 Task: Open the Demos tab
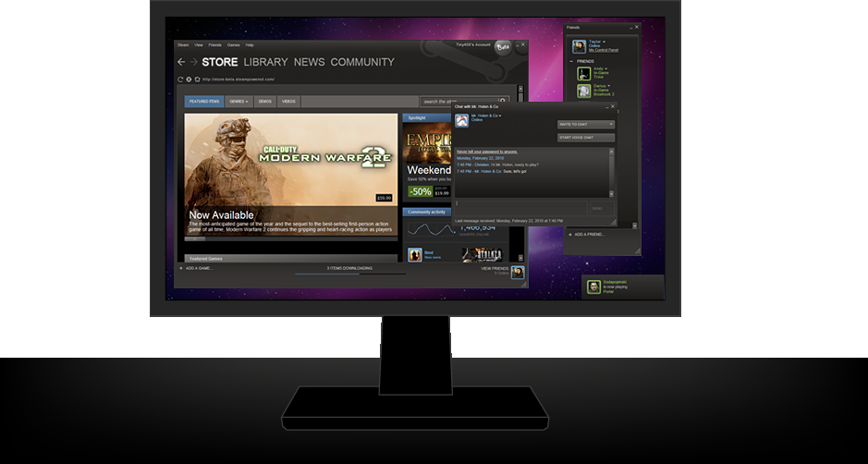click(265, 102)
